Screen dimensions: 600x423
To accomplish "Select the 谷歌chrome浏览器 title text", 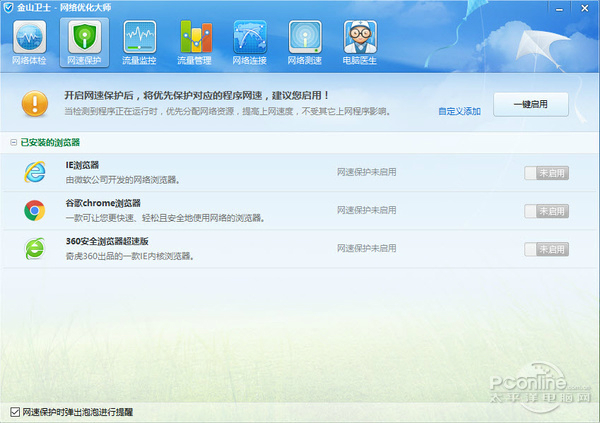I will (x=103, y=203).
